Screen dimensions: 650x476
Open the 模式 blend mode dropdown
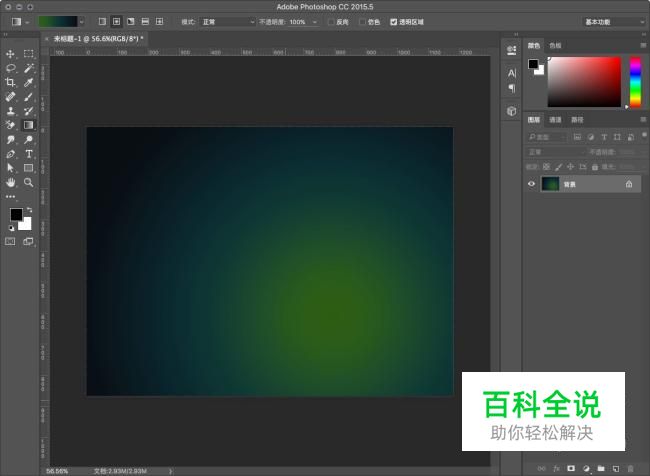coord(227,21)
